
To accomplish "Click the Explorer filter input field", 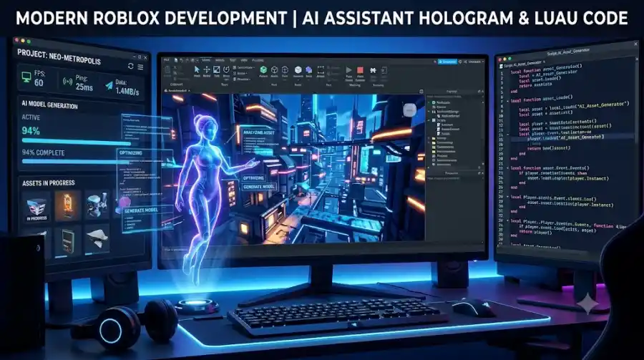I will [x=454, y=97].
